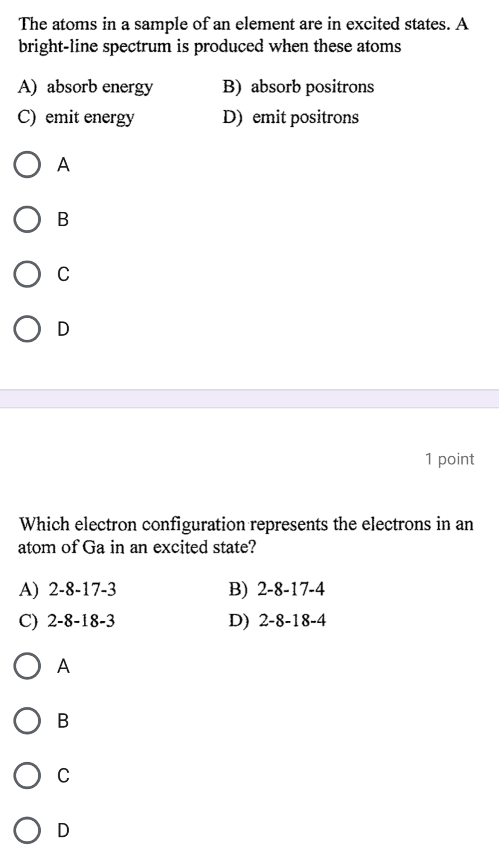This screenshot has height=868, width=499.
Task: Click the letter A label under Ga question
Action: [x=63, y=666]
